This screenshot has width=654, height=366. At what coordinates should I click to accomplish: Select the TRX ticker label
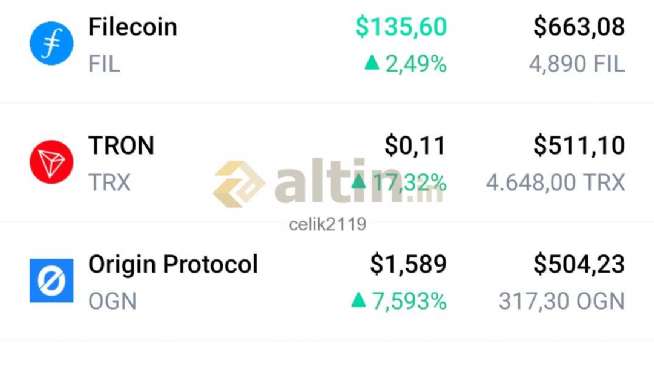click(109, 183)
